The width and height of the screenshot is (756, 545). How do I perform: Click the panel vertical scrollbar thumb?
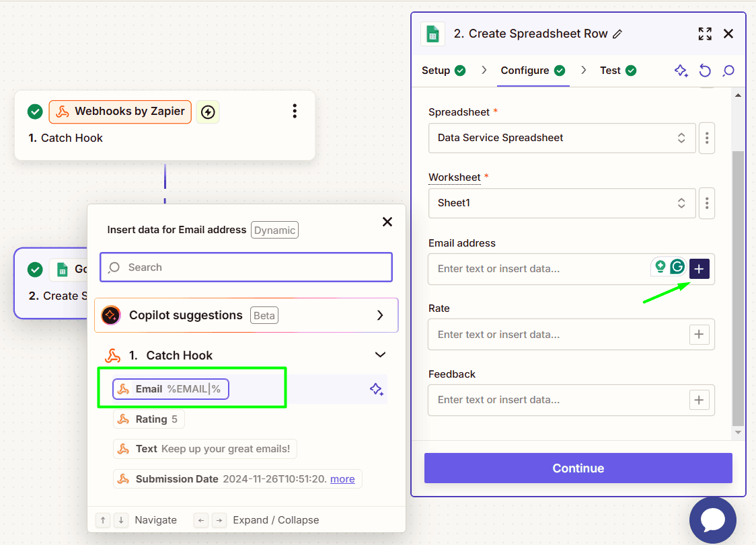(x=738, y=288)
